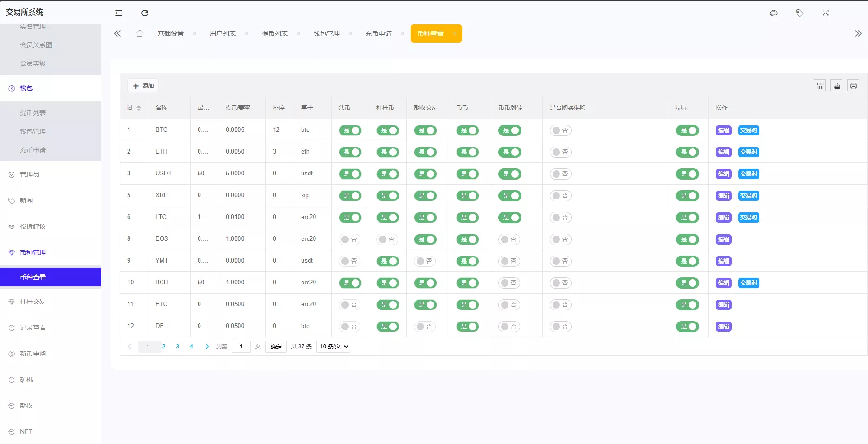Enable 是否购买保险 switch for ETH row

point(560,152)
